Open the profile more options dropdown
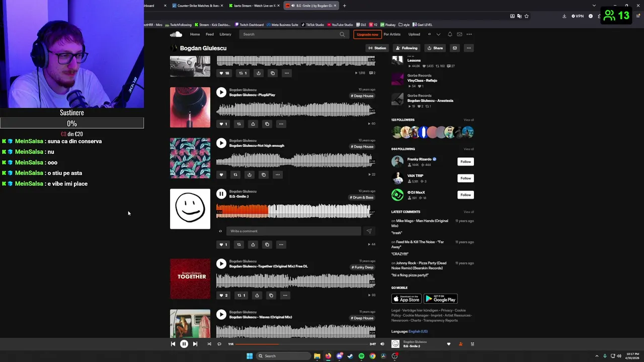The height and width of the screenshot is (362, 644). click(468, 48)
